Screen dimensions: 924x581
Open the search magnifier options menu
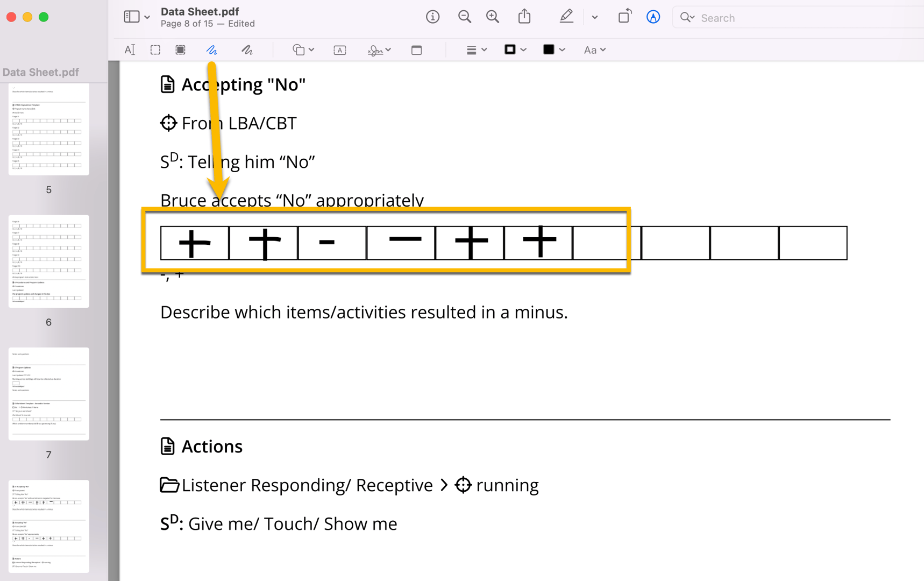tap(687, 17)
